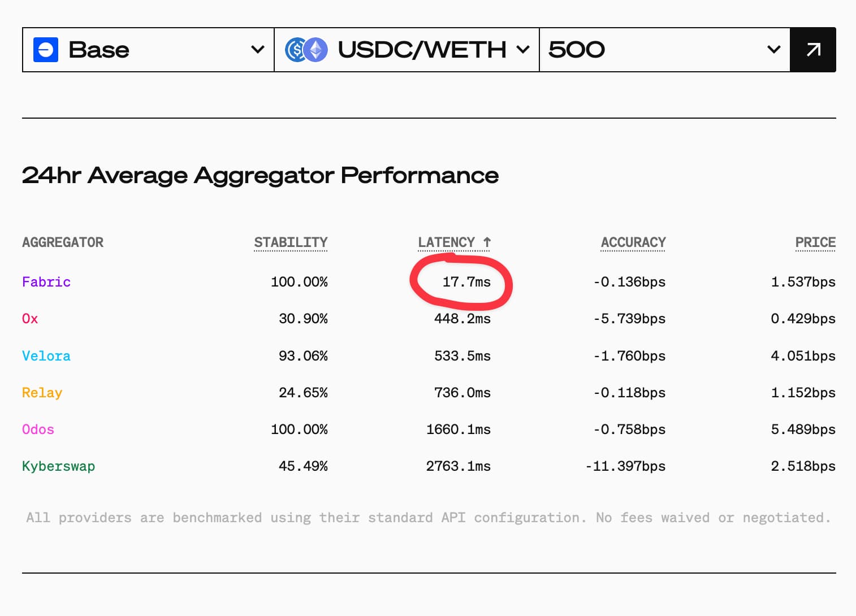Click the USDC/WETH token pair icon
This screenshot has height=616, width=856.
click(306, 50)
